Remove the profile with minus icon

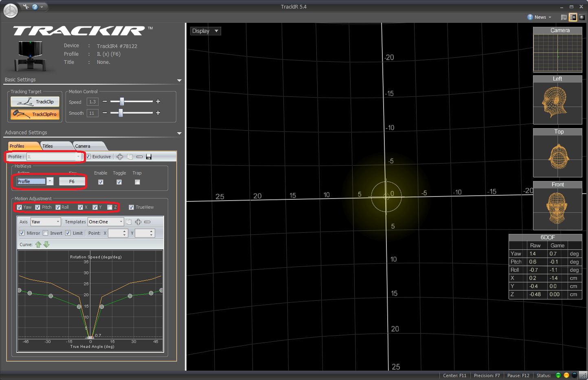139,157
